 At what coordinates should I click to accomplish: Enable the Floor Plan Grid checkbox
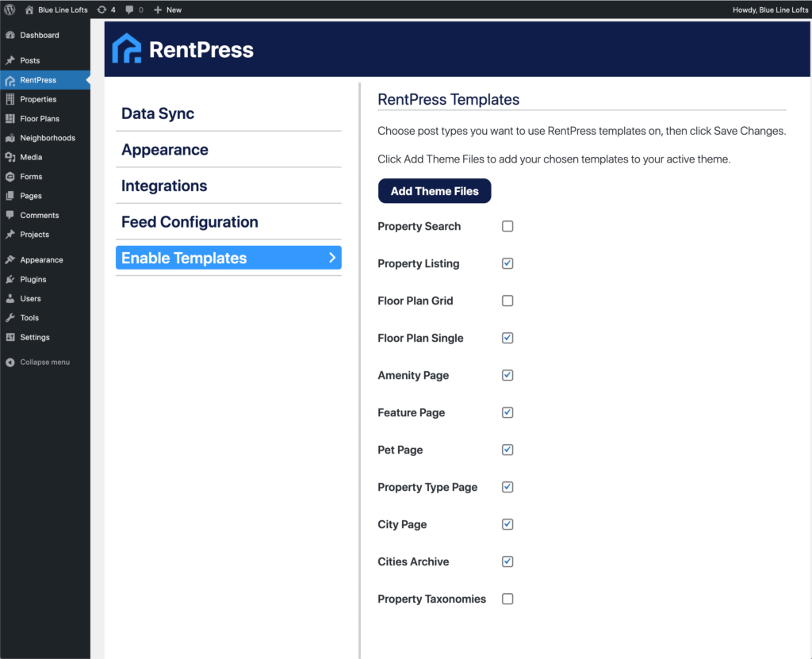507,301
